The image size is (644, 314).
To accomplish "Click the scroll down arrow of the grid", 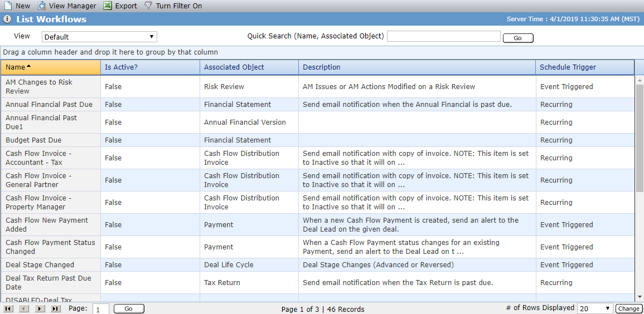I will pyautogui.click(x=640, y=297).
